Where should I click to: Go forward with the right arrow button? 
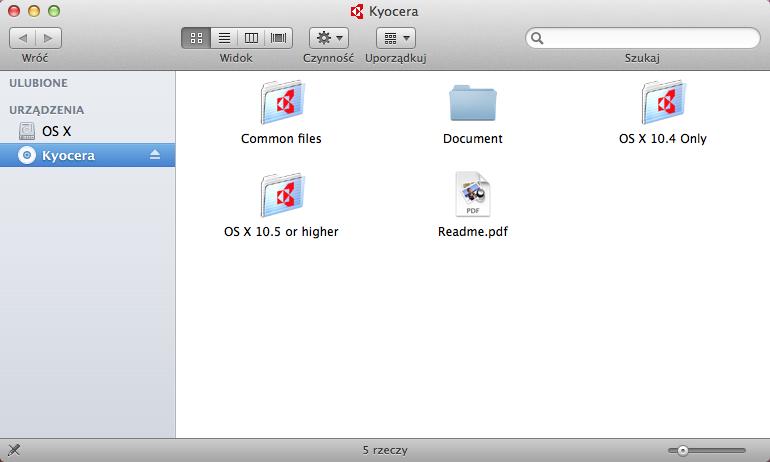coord(48,38)
